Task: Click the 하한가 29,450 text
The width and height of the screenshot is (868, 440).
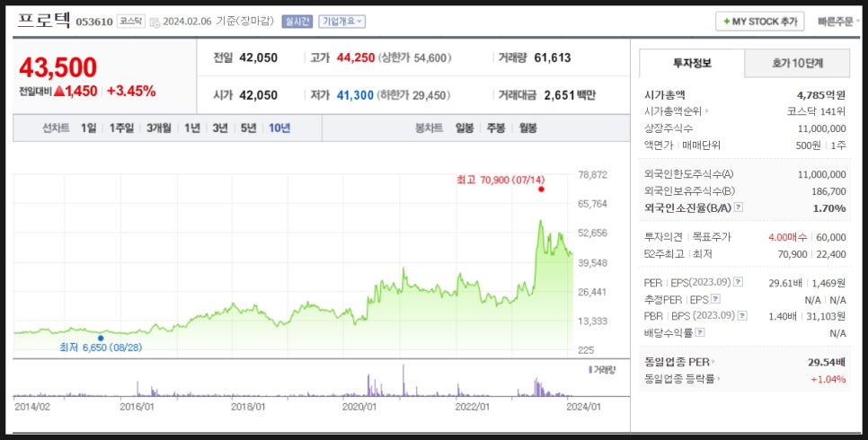Action: click(413, 95)
